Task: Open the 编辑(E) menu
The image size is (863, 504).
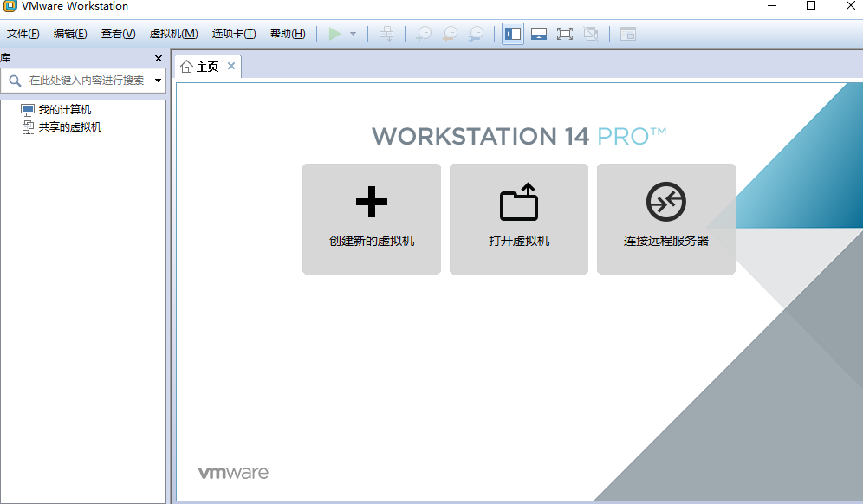Action: click(70, 34)
